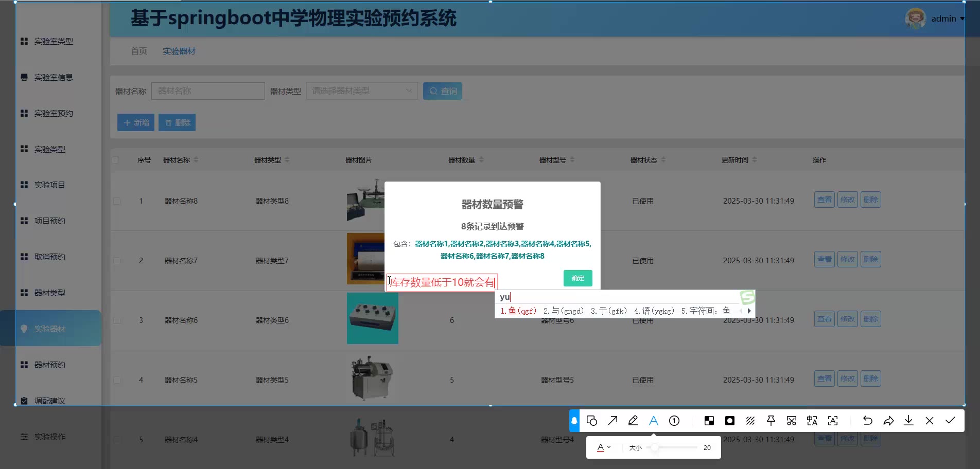Open 实验室预约 in the sidebar

(x=54, y=113)
